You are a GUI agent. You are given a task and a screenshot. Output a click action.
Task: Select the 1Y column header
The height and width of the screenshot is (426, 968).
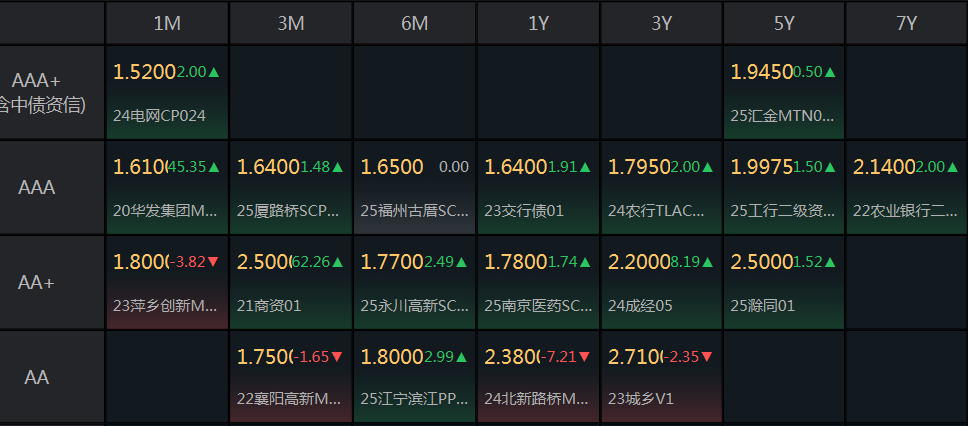pyautogui.click(x=538, y=23)
